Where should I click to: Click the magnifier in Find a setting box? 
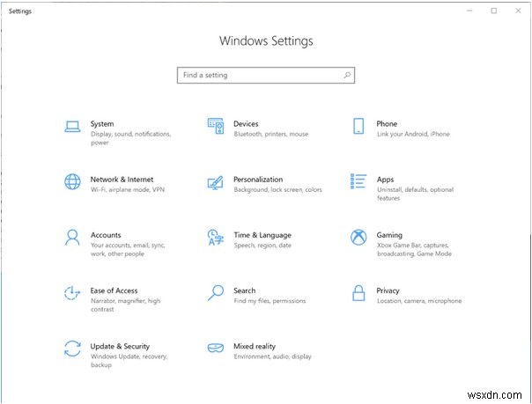(347, 75)
